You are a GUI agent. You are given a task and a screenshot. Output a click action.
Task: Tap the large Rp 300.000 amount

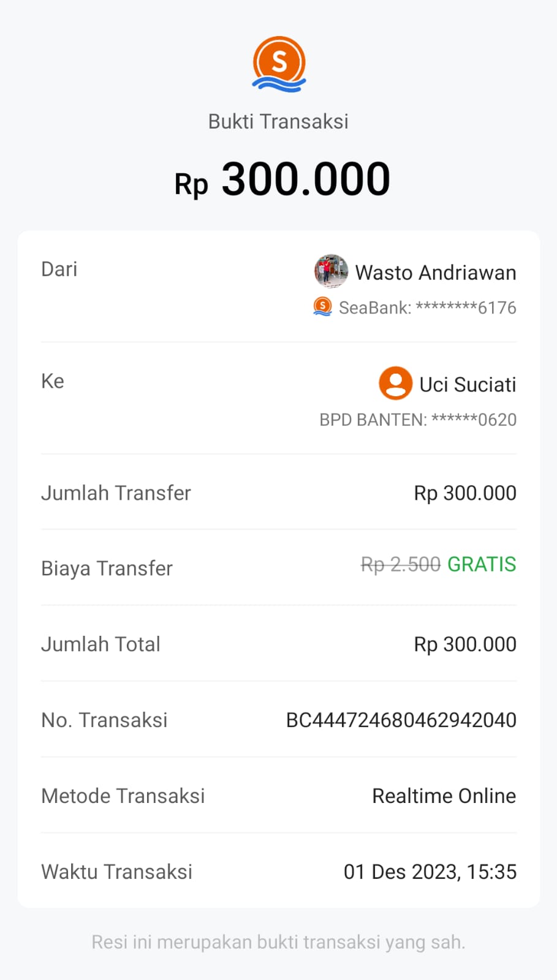(x=282, y=179)
